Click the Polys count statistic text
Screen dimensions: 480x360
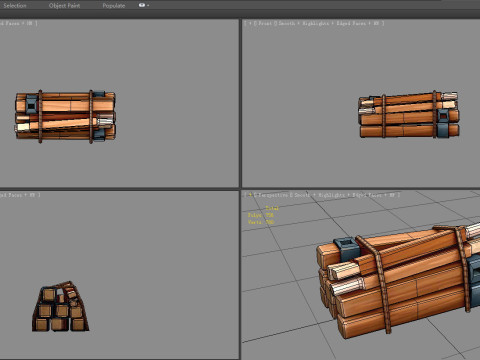(x=261, y=215)
